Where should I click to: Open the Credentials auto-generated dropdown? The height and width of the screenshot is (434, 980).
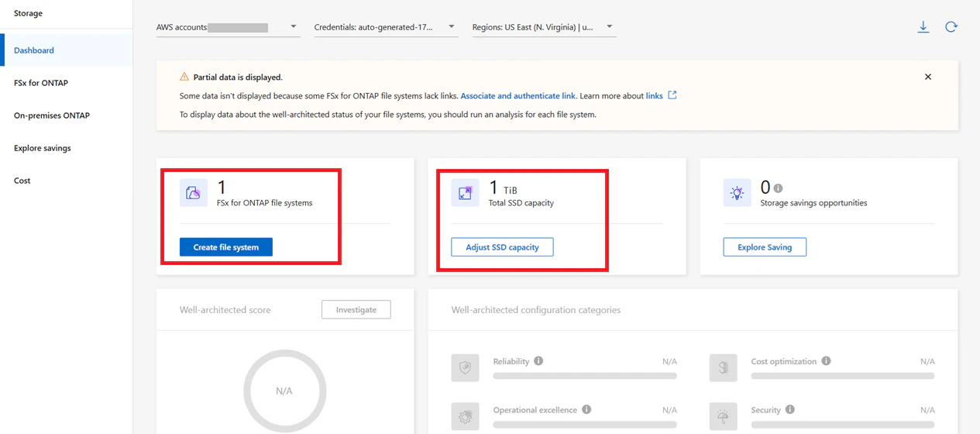[x=386, y=27]
